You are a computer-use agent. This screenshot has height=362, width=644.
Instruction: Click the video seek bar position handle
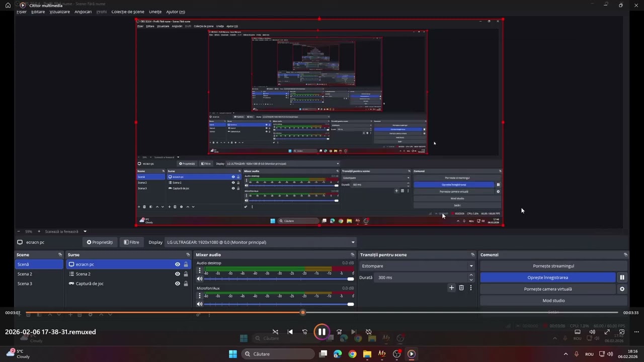[x=302, y=312]
